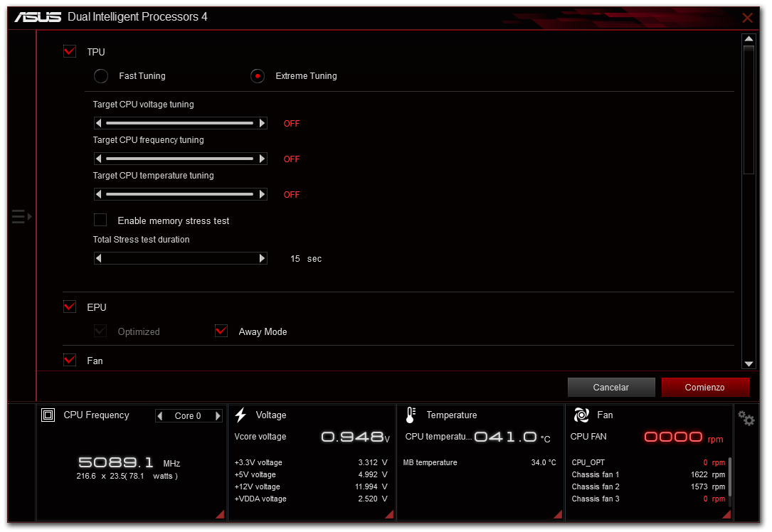Click the Chassis fan 2 row

point(648,486)
